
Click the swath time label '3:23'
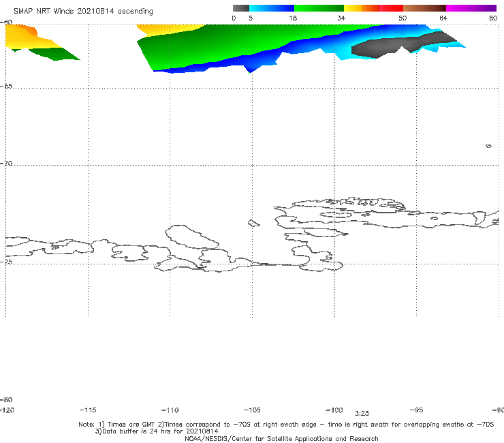point(362,414)
